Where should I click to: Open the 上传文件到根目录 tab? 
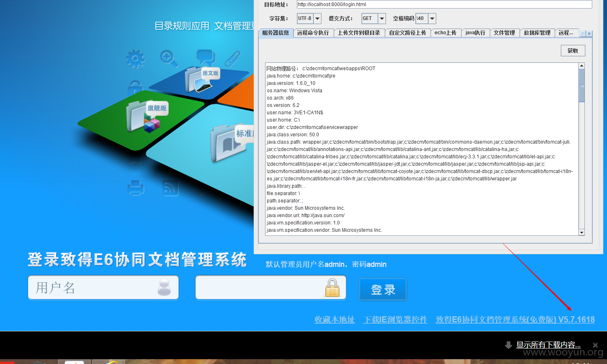point(359,33)
